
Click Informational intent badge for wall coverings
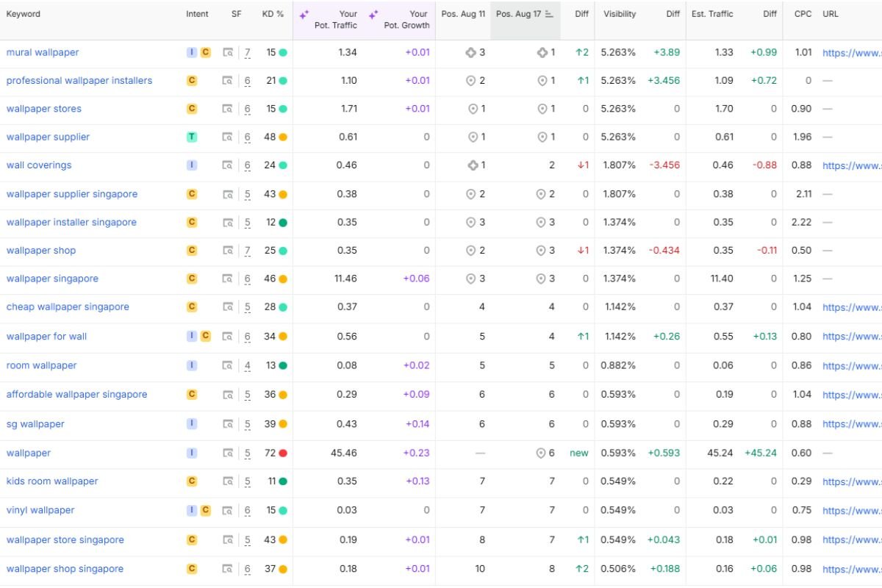click(x=192, y=165)
